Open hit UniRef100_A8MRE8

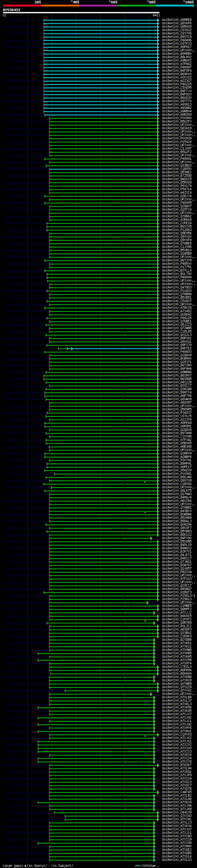177,20
